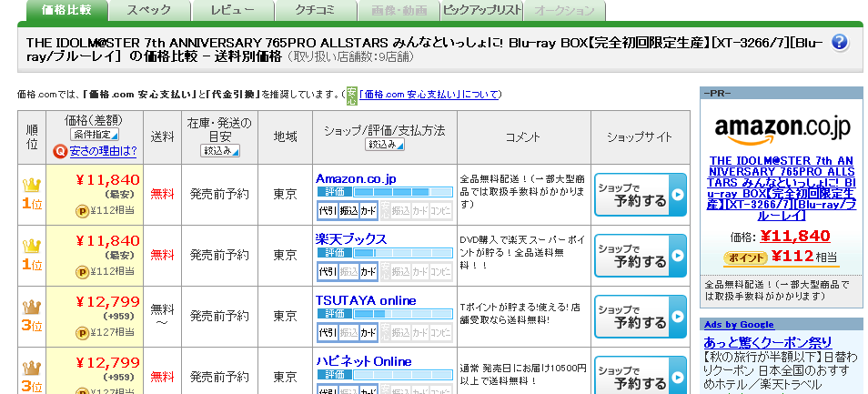Click the greyed コンビニ icon for Amazon.co.jp

441,210
